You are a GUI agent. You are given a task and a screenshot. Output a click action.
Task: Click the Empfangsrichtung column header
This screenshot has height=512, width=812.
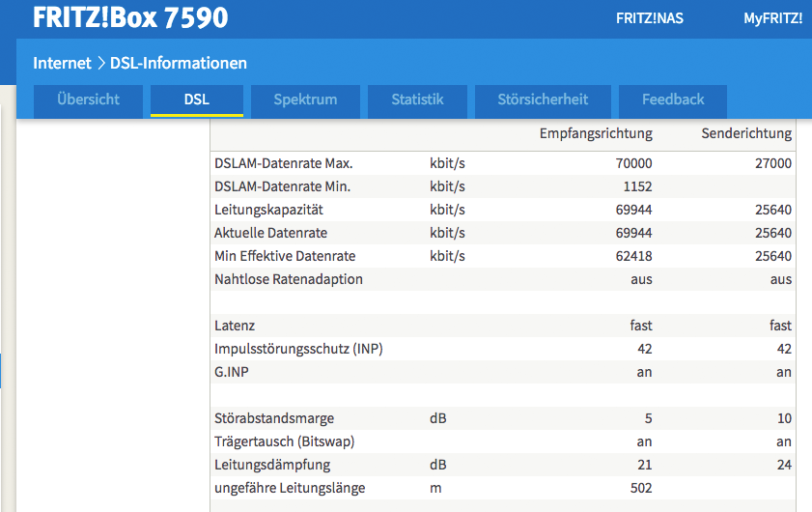point(596,133)
